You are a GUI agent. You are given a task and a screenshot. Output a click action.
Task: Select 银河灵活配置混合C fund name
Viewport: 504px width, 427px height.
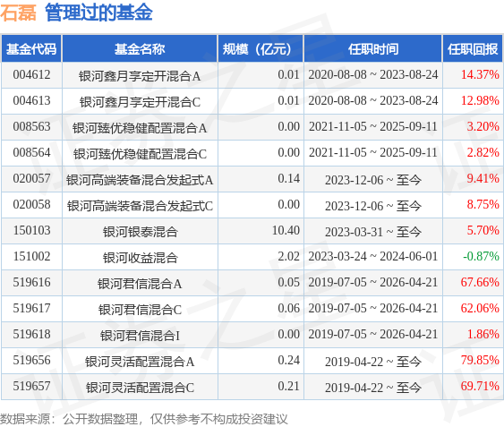tap(140, 388)
